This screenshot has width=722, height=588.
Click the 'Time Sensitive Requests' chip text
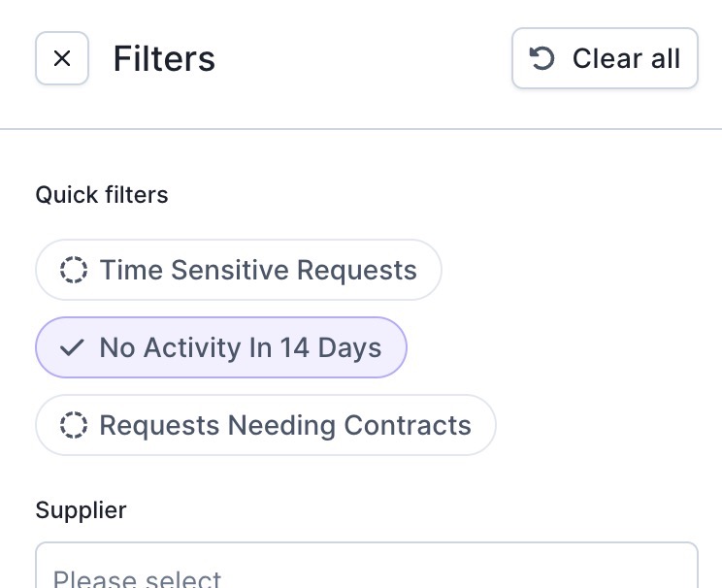pyautogui.click(x=258, y=270)
